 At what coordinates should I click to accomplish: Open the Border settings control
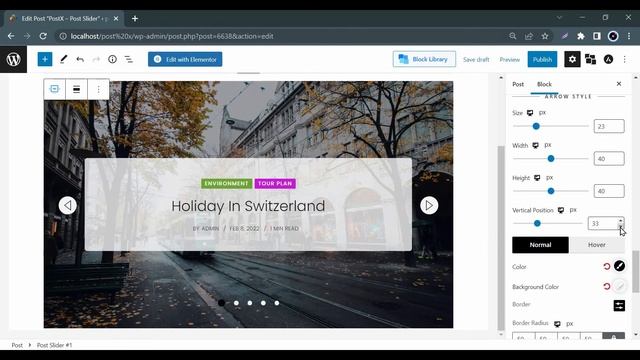[619, 305]
